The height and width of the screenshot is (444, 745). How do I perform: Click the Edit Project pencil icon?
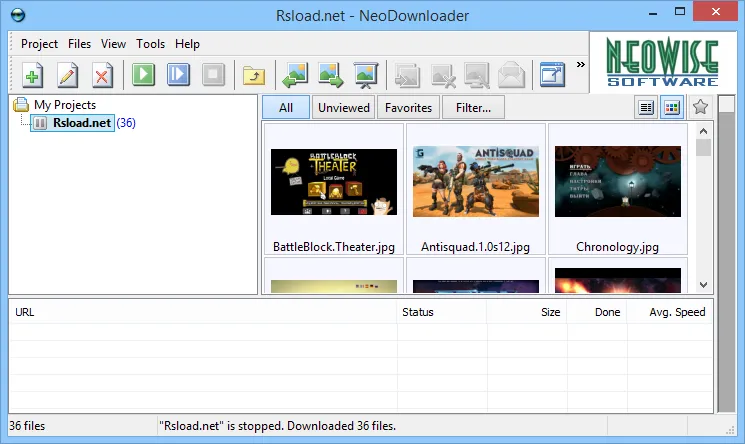(67, 75)
